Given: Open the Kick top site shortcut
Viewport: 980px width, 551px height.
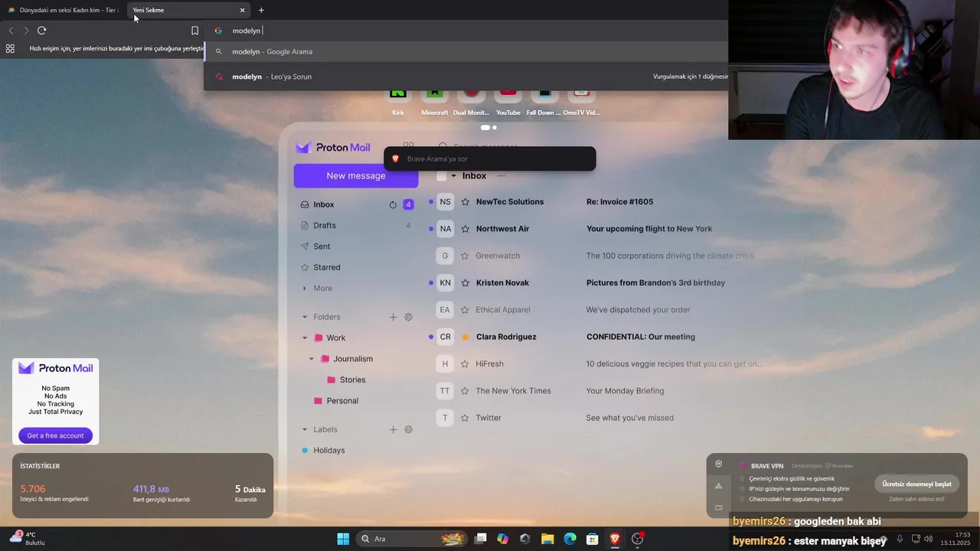Looking at the screenshot, I should (x=398, y=102).
